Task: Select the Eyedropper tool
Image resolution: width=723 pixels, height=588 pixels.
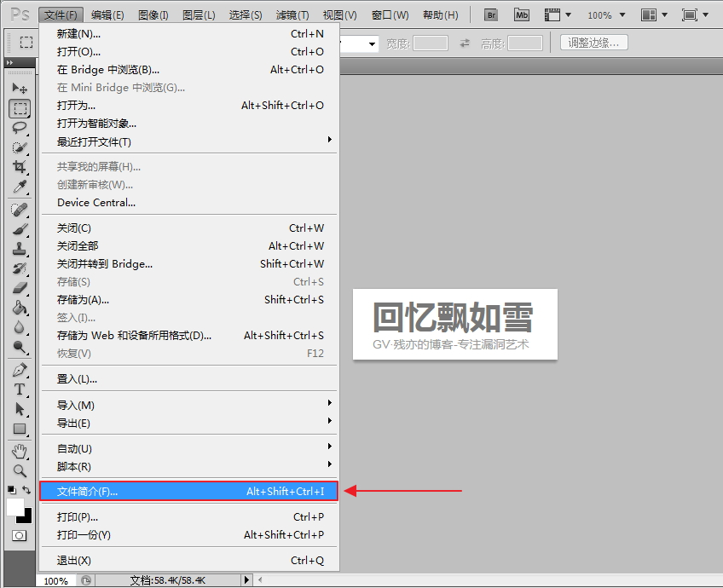Action: (20, 187)
